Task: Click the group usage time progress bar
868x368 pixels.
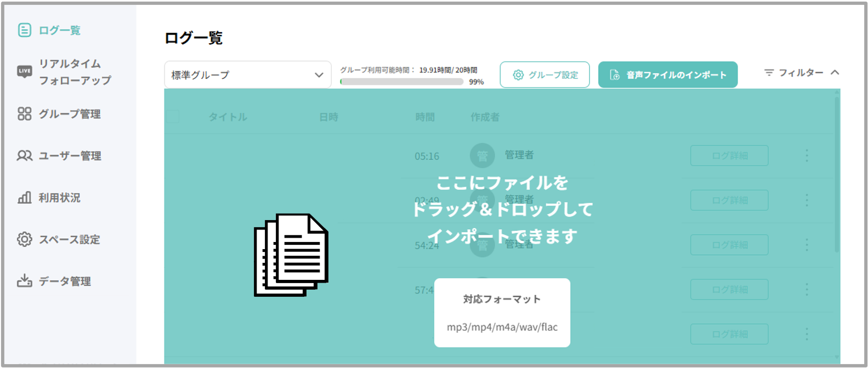Action: point(401,82)
